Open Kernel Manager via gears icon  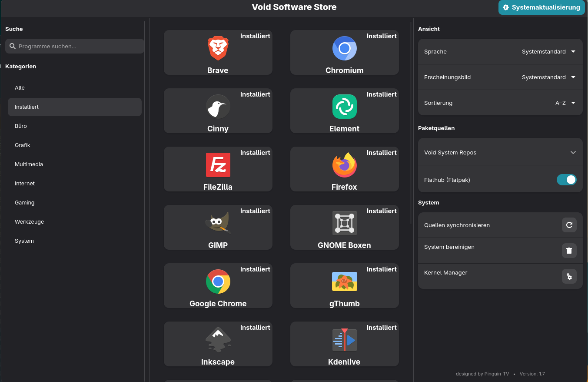[569, 276]
